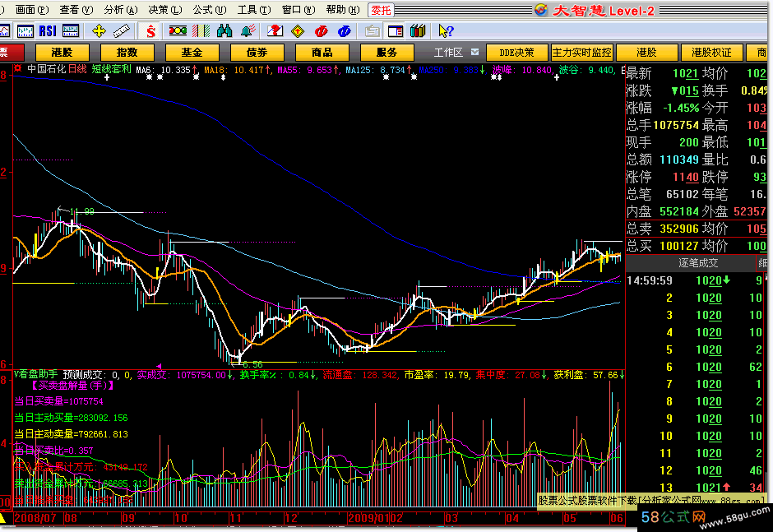Open the 画面(P) menu
This screenshot has height=532, width=773.
click(32, 10)
